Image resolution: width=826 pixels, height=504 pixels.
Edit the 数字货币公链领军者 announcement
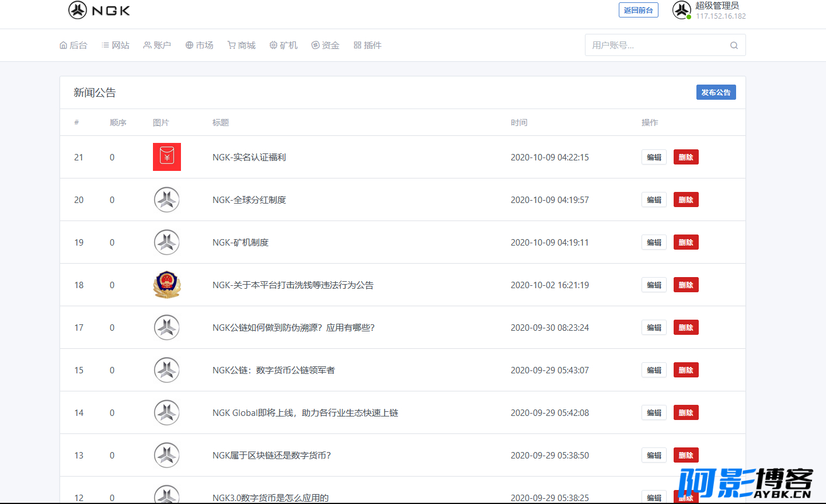pyautogui.click(x=654, y=370)
